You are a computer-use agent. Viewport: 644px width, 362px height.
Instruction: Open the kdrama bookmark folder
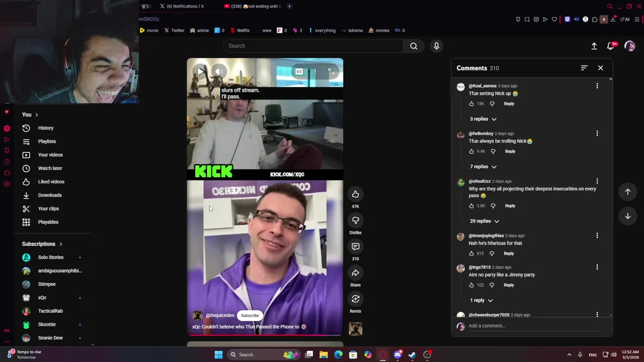[x=352, y=30]
